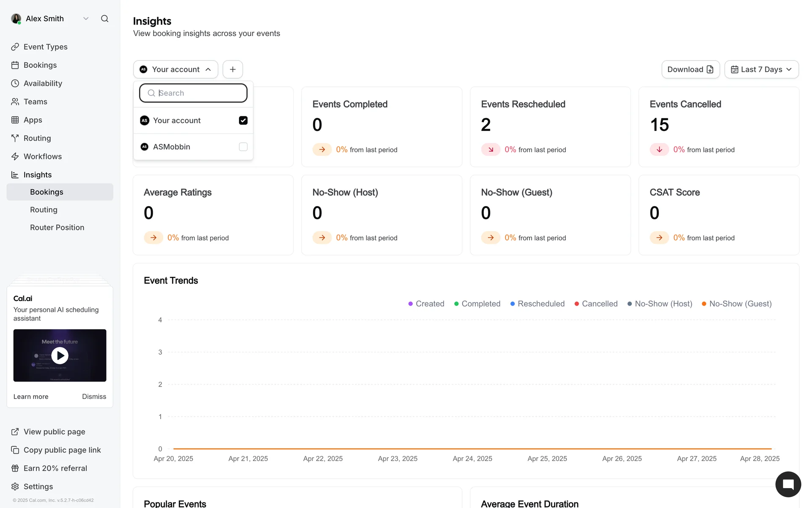Go to Router Position sub-item
Image resolution: width=812 pixels, height=508 pixels.
57,228
